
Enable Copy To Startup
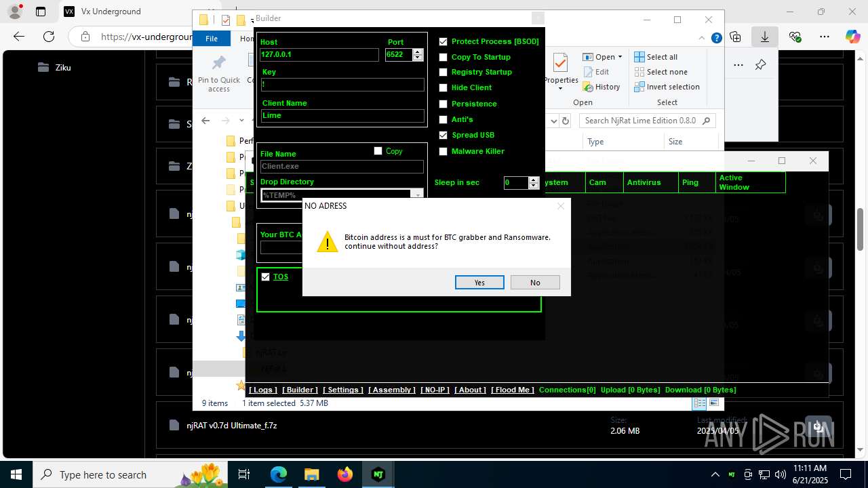click(443, 57)
